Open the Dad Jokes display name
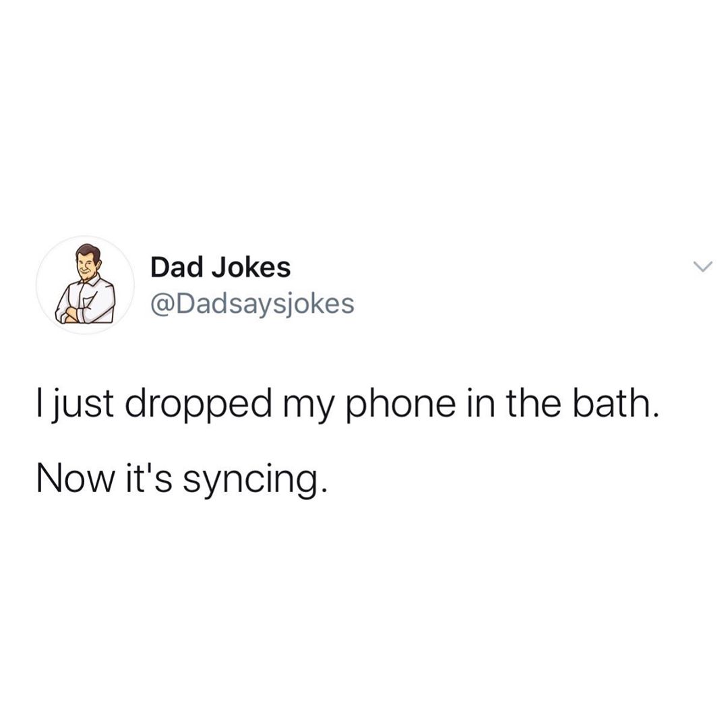Screen dimensions: 728x728 220,268
